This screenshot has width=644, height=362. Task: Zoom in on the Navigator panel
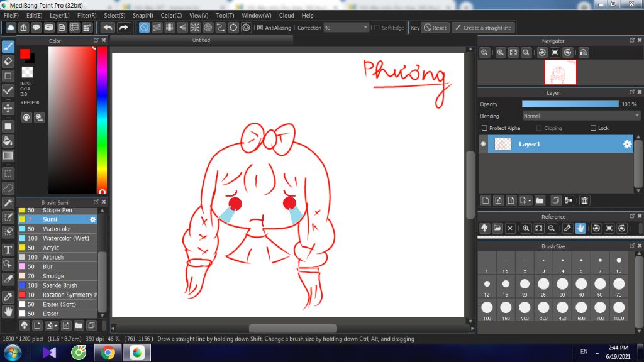pyautogui.click(x=500, y=53)
